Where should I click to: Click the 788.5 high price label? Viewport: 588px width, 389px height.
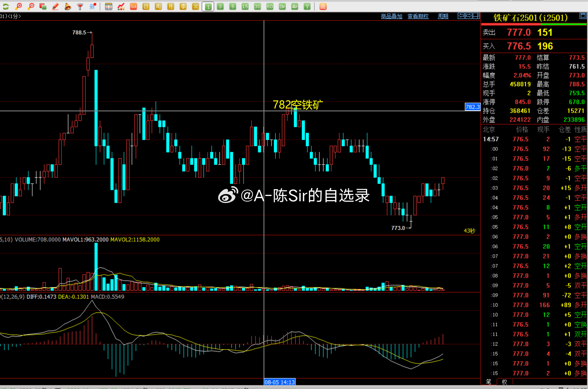(x=79, y=33)
